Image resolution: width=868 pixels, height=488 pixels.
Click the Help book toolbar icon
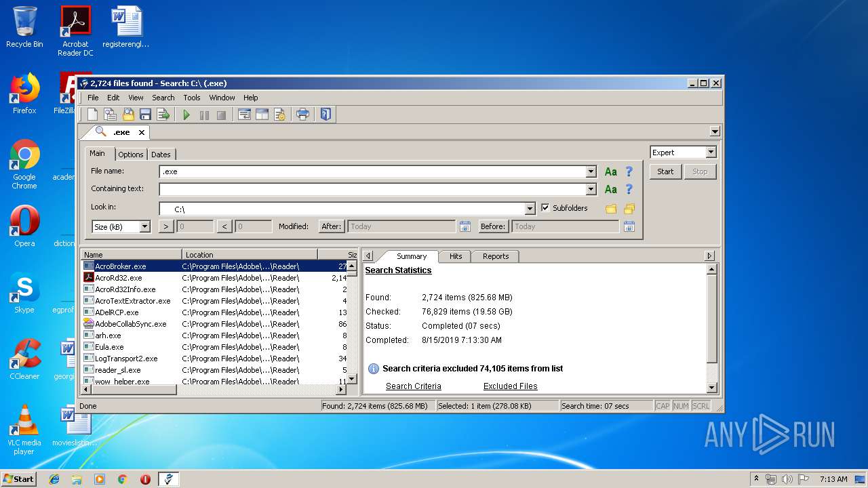click(326, 115)
